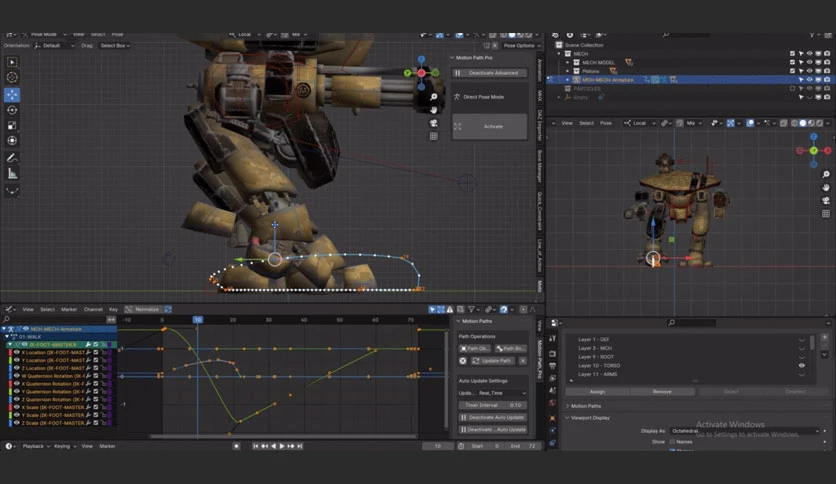Click the Remove button in bone layers
Image resolution: width=836 pixels, height=484 pixels.
click(x=662, y=392)
